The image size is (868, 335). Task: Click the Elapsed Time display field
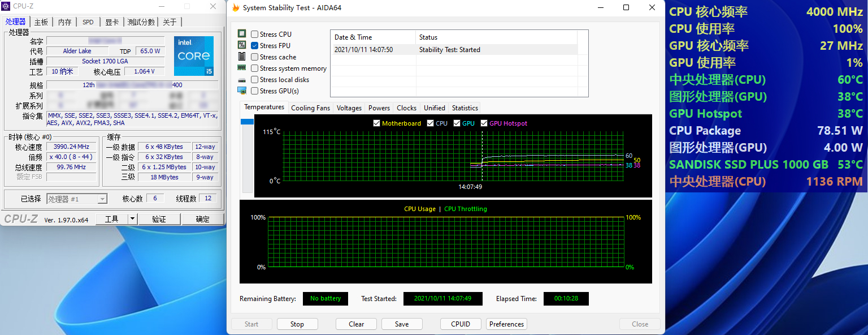[x=566, y=298]
